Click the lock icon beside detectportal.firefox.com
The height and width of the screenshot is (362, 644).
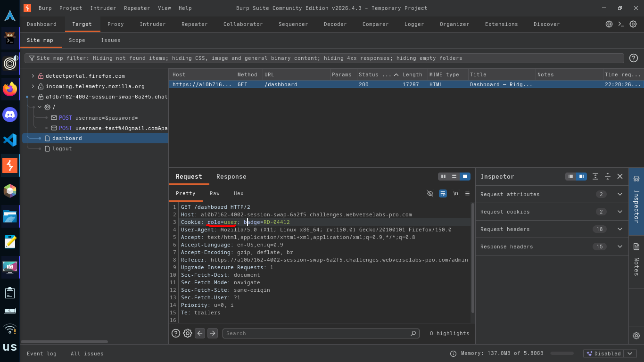point(41,76)
